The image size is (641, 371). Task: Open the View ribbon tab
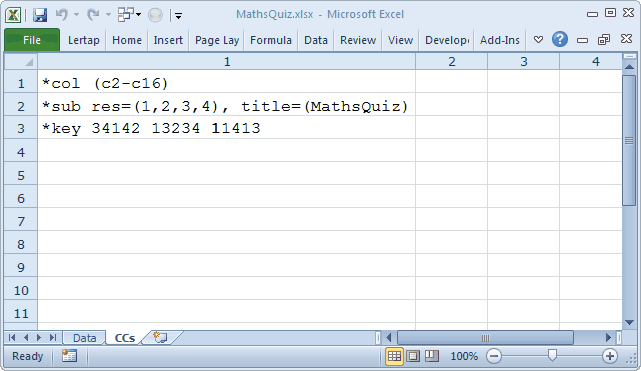click(400, 40)
